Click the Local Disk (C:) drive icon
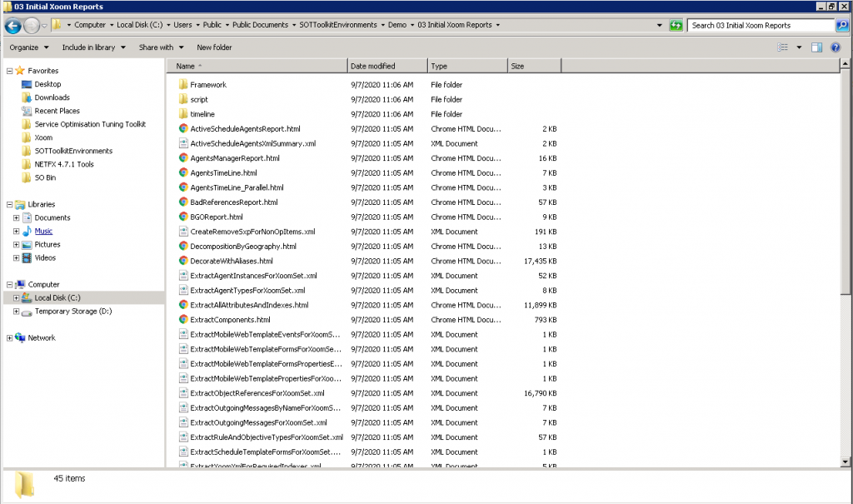853x504 pixels. [x=26, y=298]
